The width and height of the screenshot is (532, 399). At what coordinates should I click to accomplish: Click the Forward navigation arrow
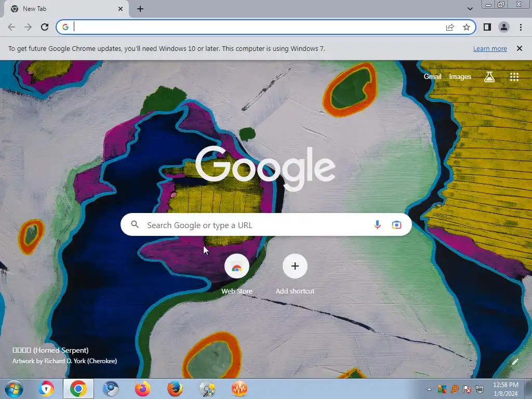point(28,27)
